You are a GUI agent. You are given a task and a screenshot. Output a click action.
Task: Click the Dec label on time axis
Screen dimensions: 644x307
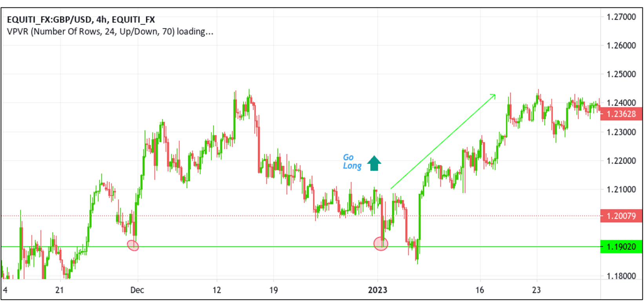137,290
